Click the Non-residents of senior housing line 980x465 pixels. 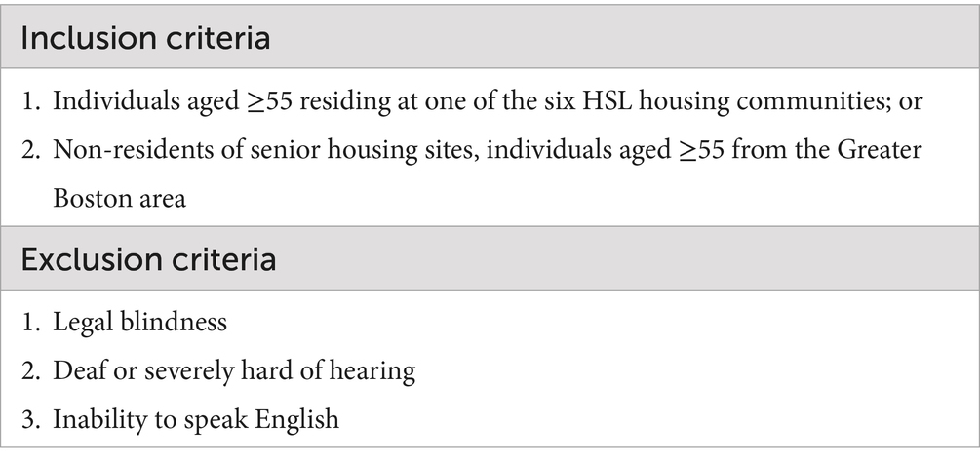click(472, 150)
